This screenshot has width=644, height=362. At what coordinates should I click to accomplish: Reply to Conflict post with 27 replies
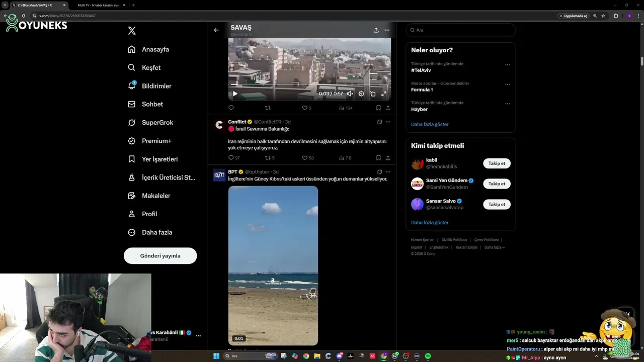(x=234, y=158)
